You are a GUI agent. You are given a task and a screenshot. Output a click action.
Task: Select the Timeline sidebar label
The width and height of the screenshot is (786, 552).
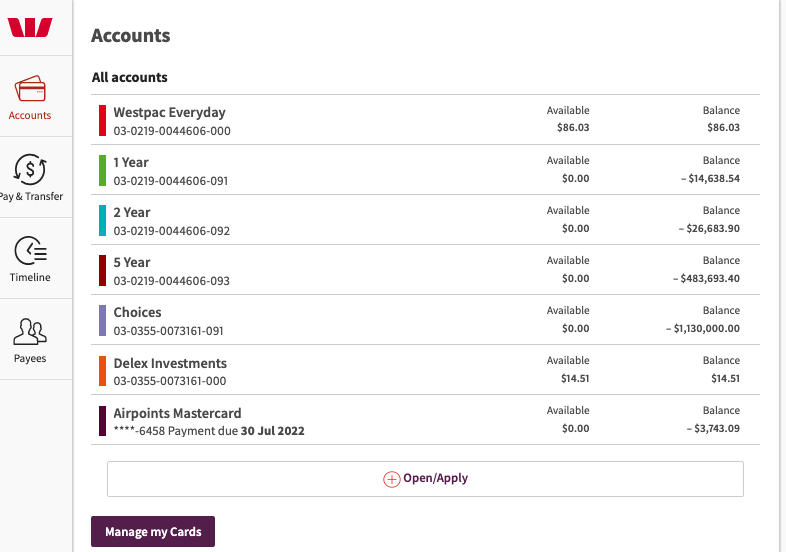[x=30, y=278]
